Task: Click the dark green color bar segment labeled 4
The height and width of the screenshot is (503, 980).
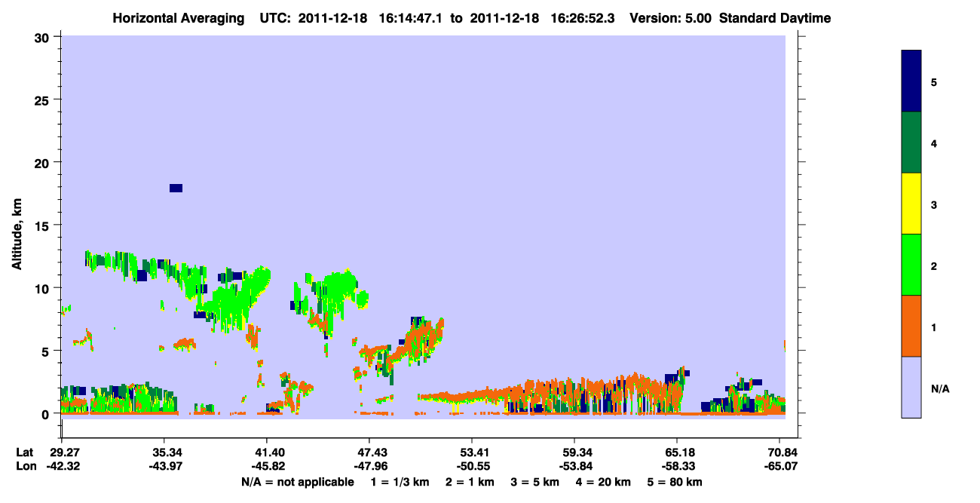Action: pos(911,143)
